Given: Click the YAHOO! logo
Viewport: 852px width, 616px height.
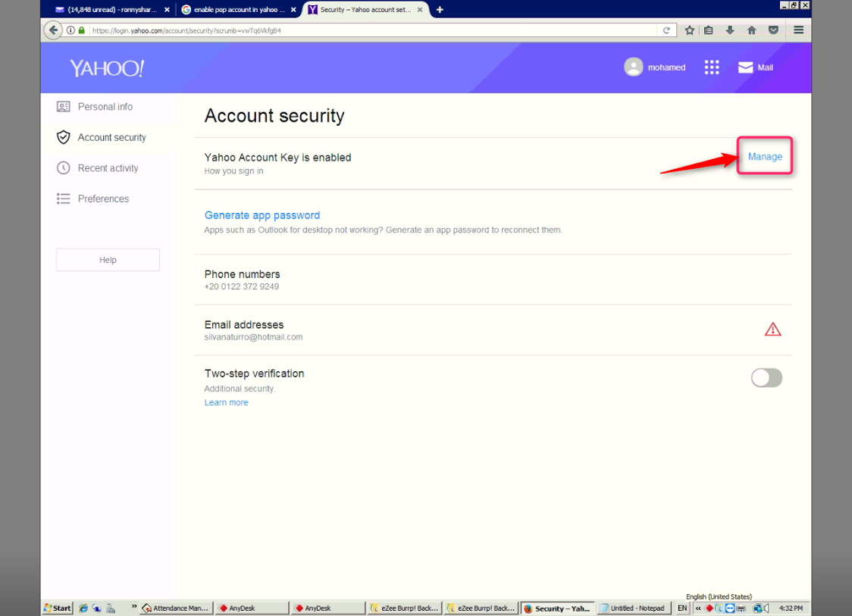Looking at the screenshot, I should coord(107,68).
